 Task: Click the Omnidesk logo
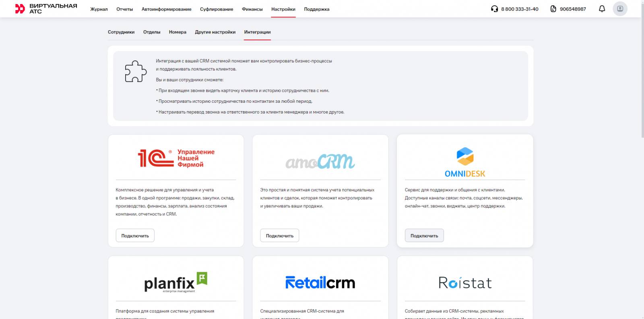pyautogui.click(x=465, y=162)
